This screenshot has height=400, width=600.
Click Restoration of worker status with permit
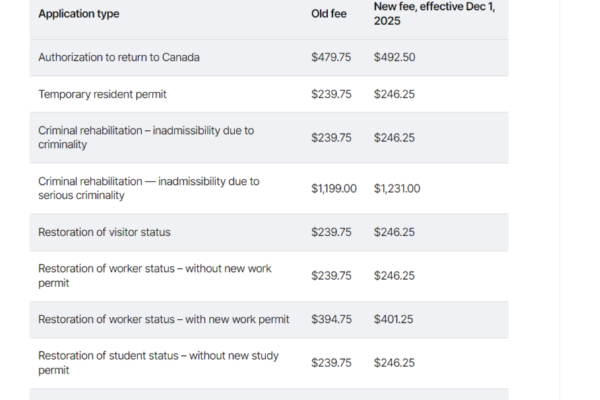(163, 319)
